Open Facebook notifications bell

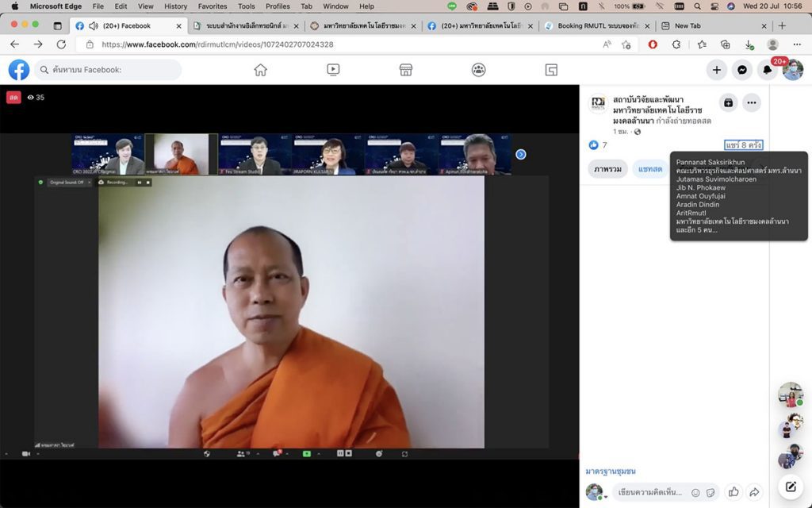[x=767, y=70]
